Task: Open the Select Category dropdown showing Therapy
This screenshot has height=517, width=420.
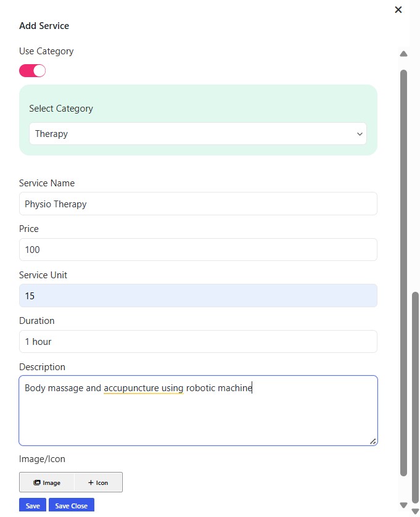Action: pyautogui.click(x=197, y=133)
